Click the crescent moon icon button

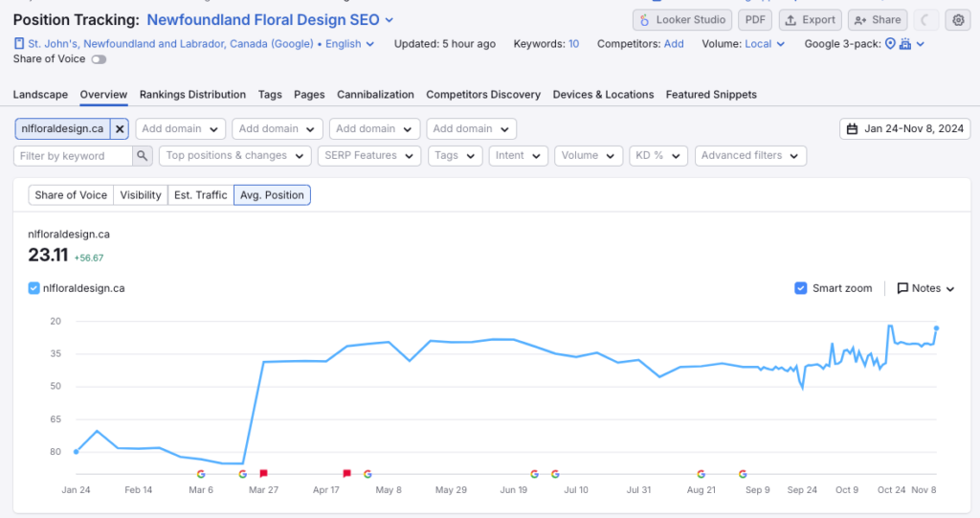(925, 20)
